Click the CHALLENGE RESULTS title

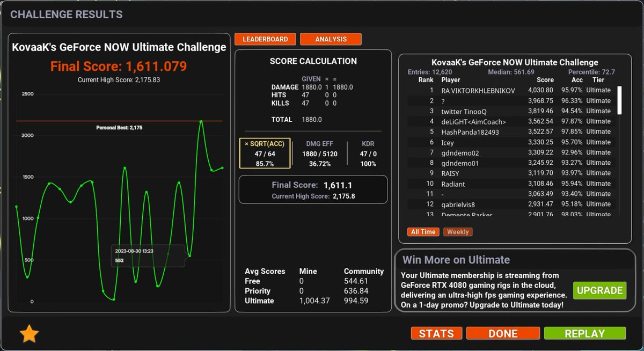pos(67,14)
